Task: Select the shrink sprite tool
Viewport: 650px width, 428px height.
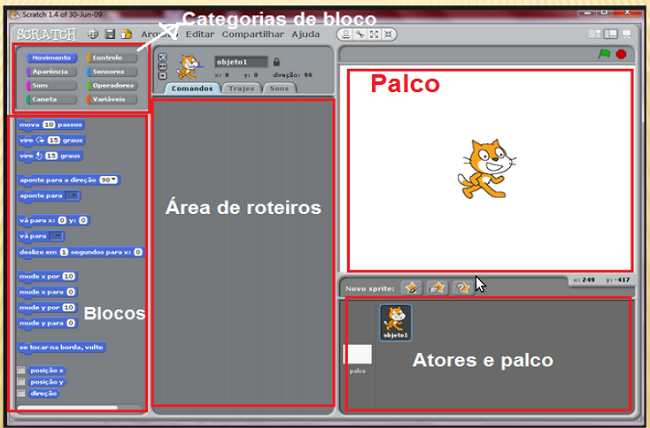Action: [388, 34]
